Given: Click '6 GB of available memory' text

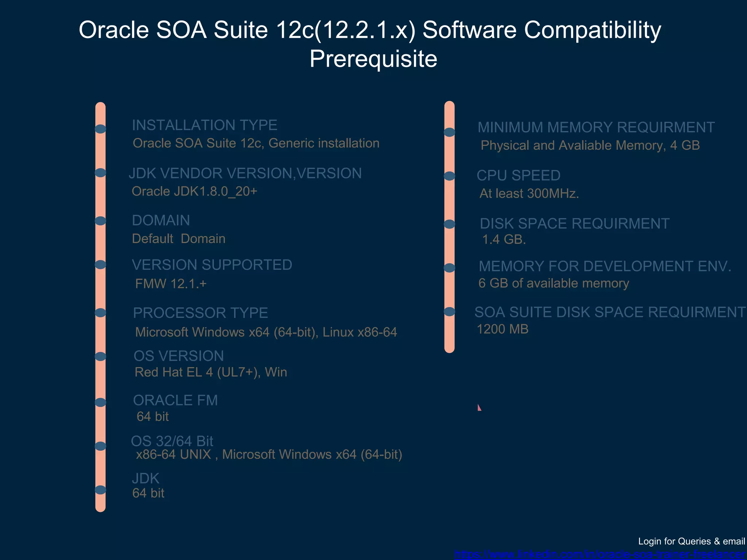Looking at the screenshot, I should [x=554, y=283].
